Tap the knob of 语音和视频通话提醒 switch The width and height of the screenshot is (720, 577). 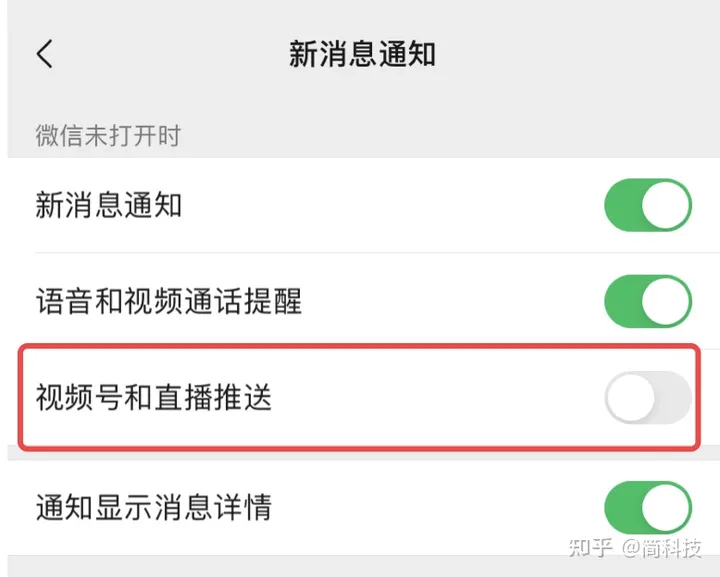coord(666,302)
